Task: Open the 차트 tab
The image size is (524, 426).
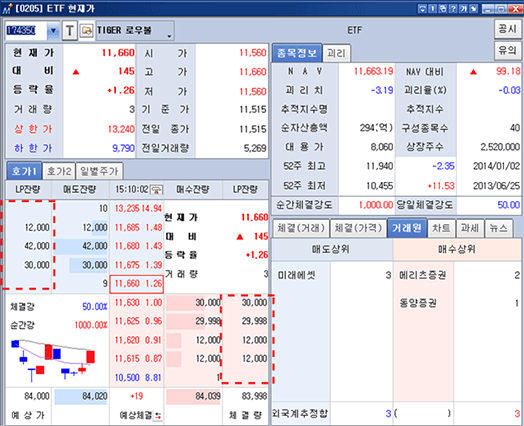Action: (441, 228)
